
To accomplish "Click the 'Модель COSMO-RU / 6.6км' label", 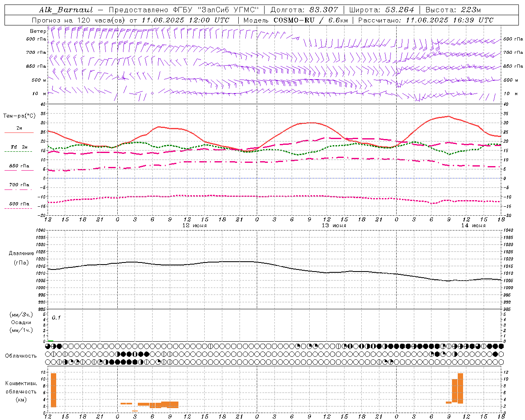I will [296, 20].
